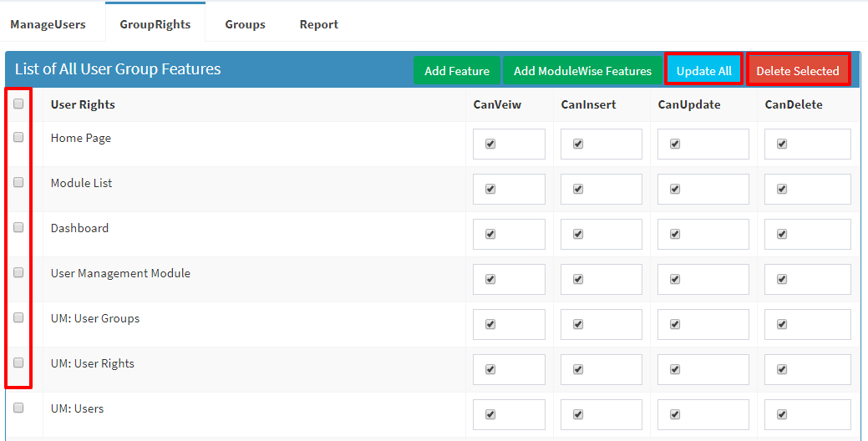Click the Add Feature button

coord(457,70)
